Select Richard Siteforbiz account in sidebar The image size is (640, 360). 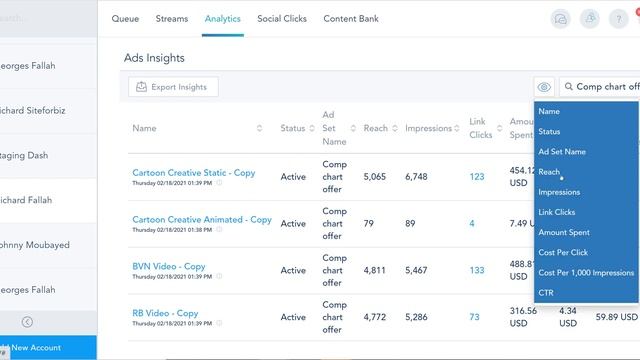coord(48,111)
